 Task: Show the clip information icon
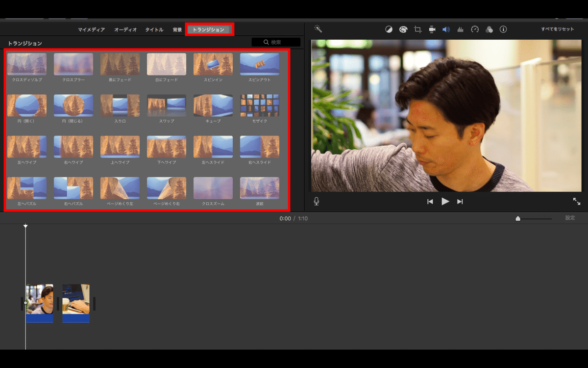pos(503,29)
